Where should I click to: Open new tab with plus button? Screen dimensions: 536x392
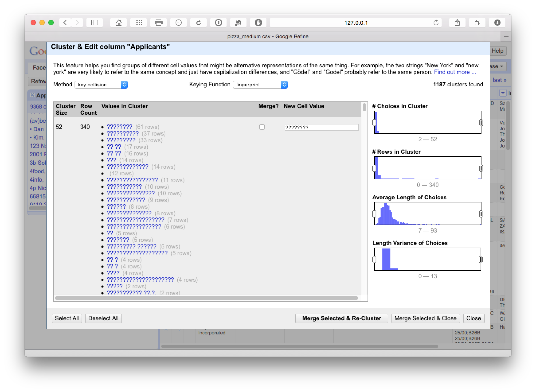pos(506,37)
